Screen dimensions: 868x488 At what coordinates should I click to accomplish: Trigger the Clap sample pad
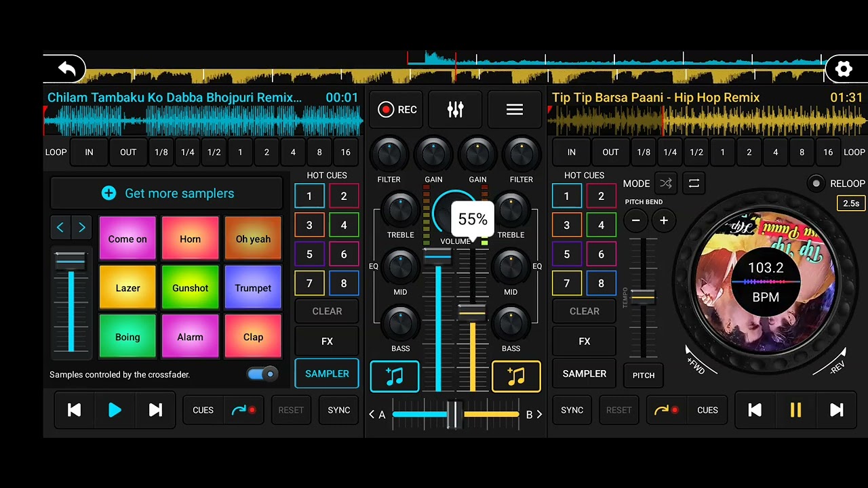[253, 336]
